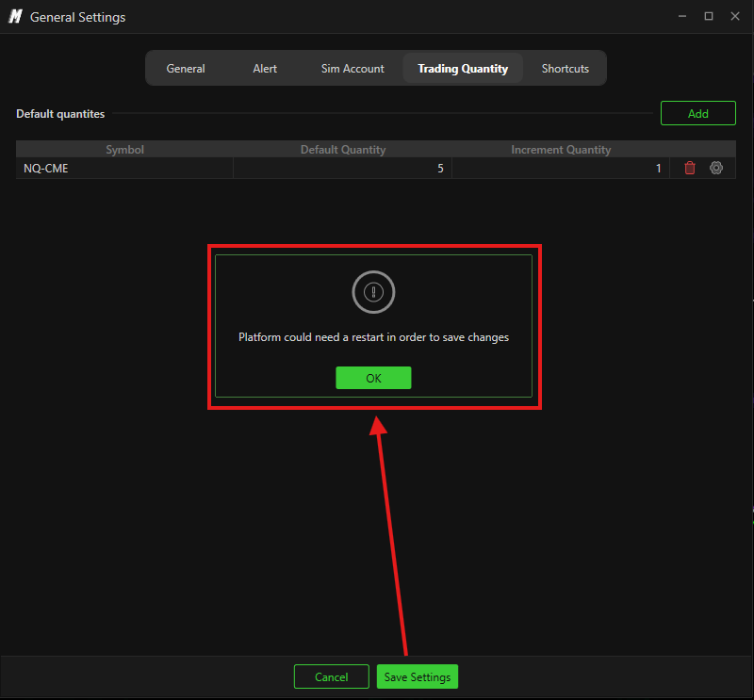Edit the Increment Quantity value 1
The image size is (754, 700).
pos(561,169)
